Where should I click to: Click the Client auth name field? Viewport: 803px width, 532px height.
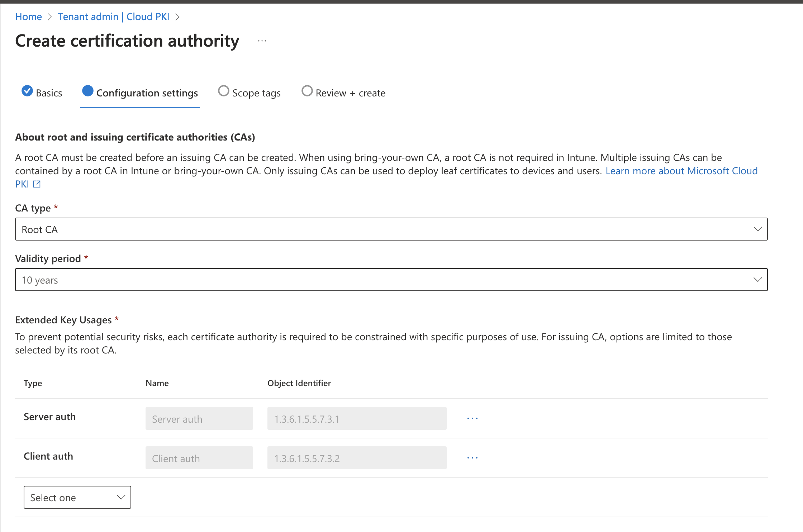pos(199,458)
